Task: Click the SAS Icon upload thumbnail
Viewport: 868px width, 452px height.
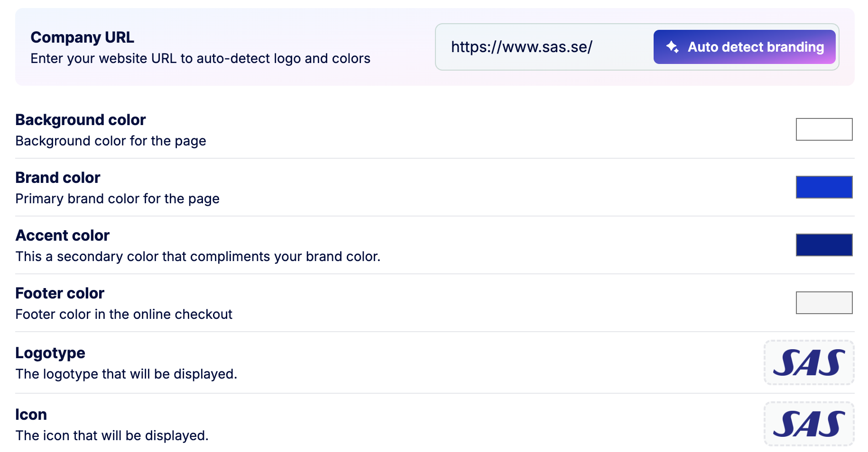Action: (x=809, y=424)
